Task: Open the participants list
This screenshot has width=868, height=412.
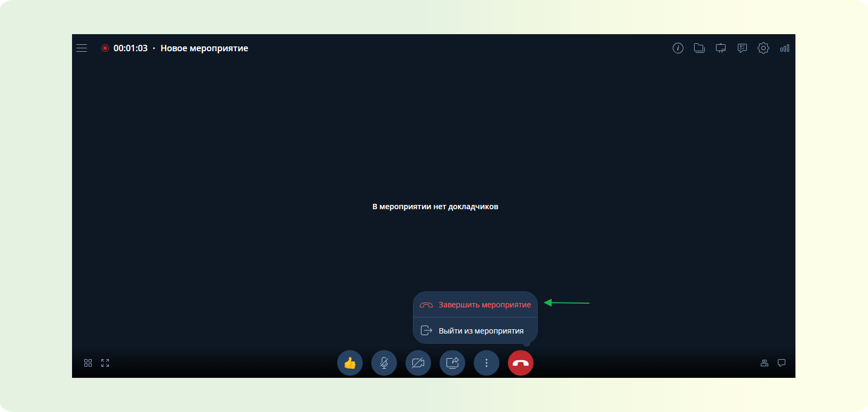Action: (x=765, y=363)
